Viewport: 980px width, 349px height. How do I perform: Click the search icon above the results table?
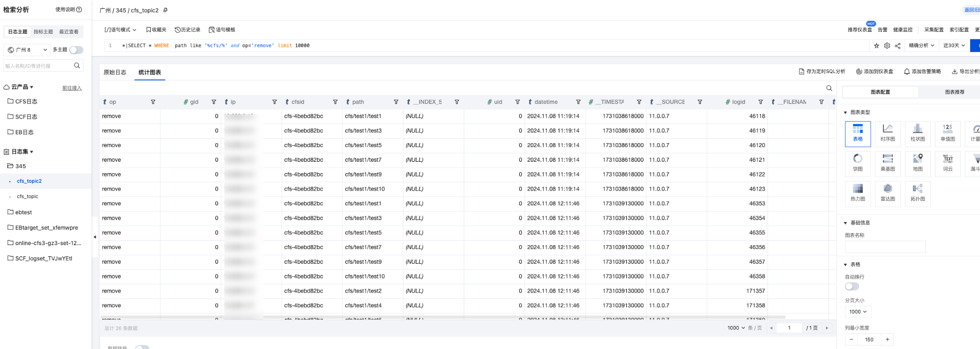829,88
